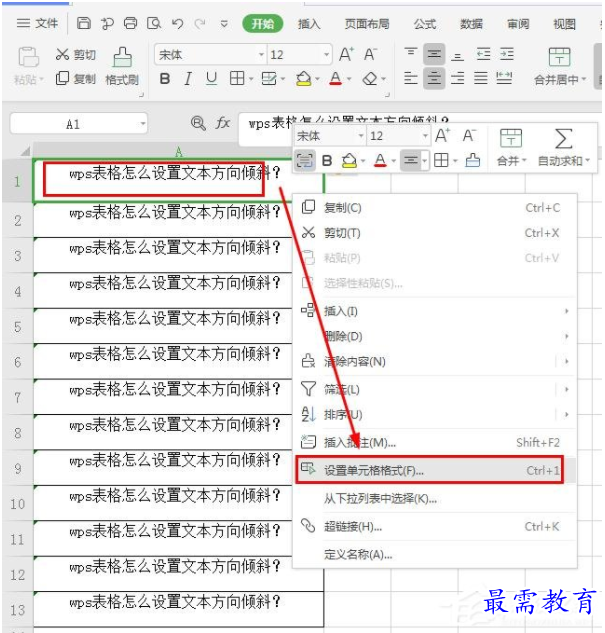Choose 从下拉列表中选择(K) in context menu

[434, 499]
